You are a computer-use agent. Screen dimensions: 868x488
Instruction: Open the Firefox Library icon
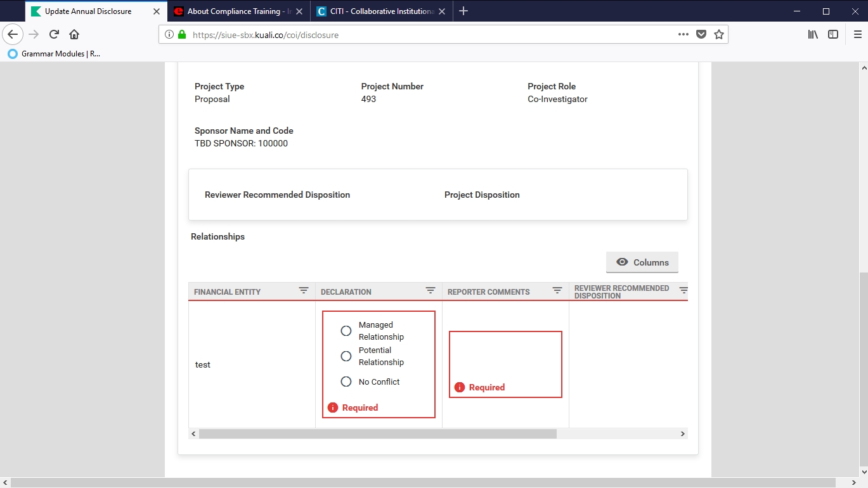[x=813, y=35]
